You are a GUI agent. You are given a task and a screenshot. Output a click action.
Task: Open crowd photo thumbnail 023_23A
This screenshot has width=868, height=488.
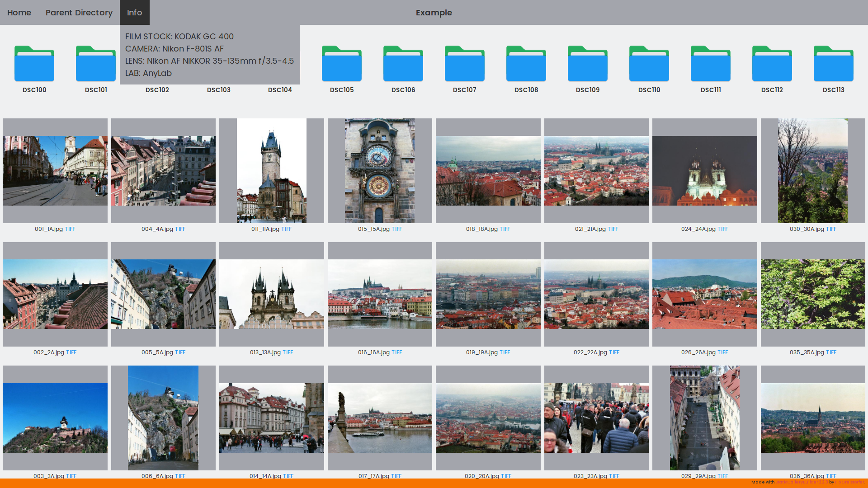pos(596,418)
